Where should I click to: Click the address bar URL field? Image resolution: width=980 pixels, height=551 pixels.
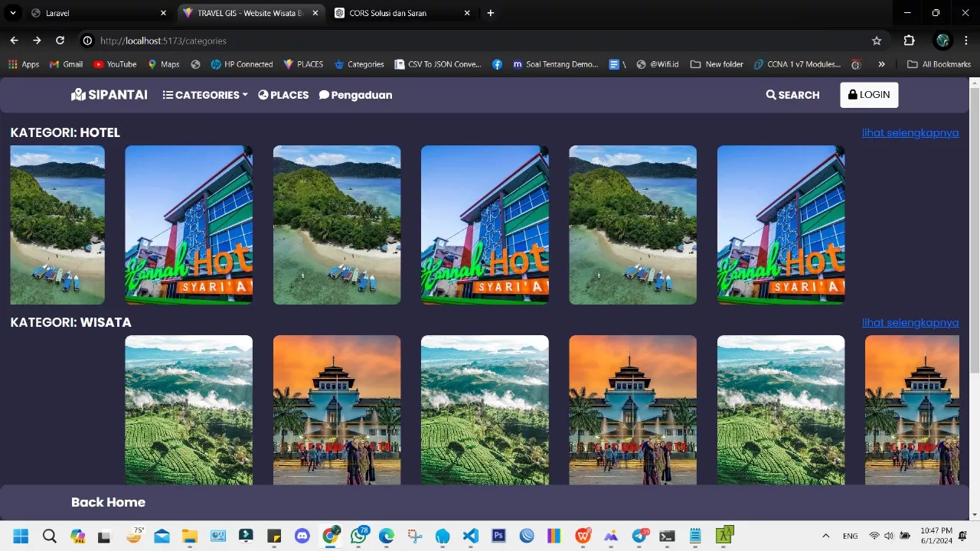[482, 41]
